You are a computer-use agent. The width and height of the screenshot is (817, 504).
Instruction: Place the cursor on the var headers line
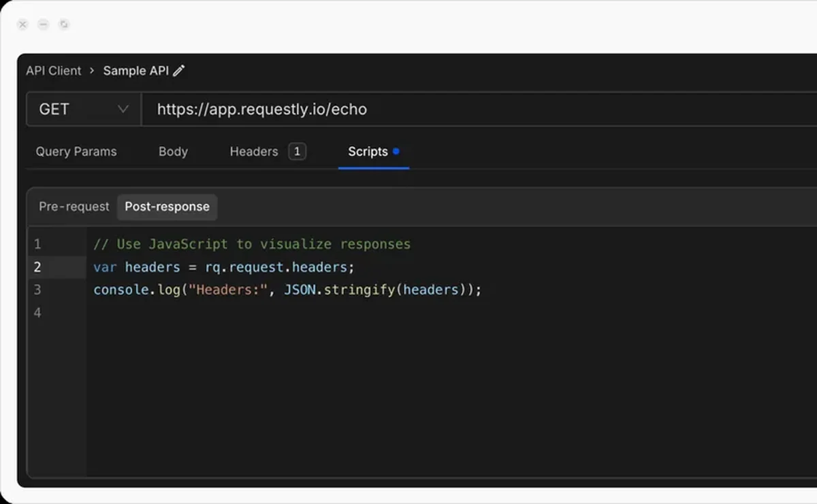pyautogui.click(x=224, y=267)
